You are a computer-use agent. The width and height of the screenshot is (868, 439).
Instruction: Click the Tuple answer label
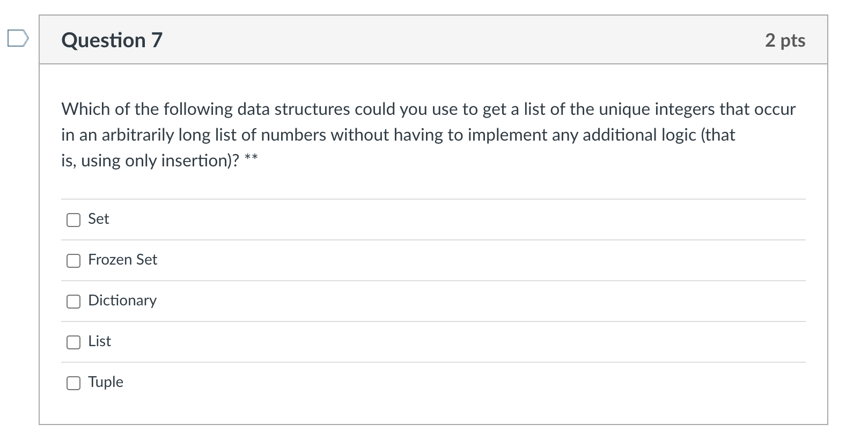[x=105, y=382]
